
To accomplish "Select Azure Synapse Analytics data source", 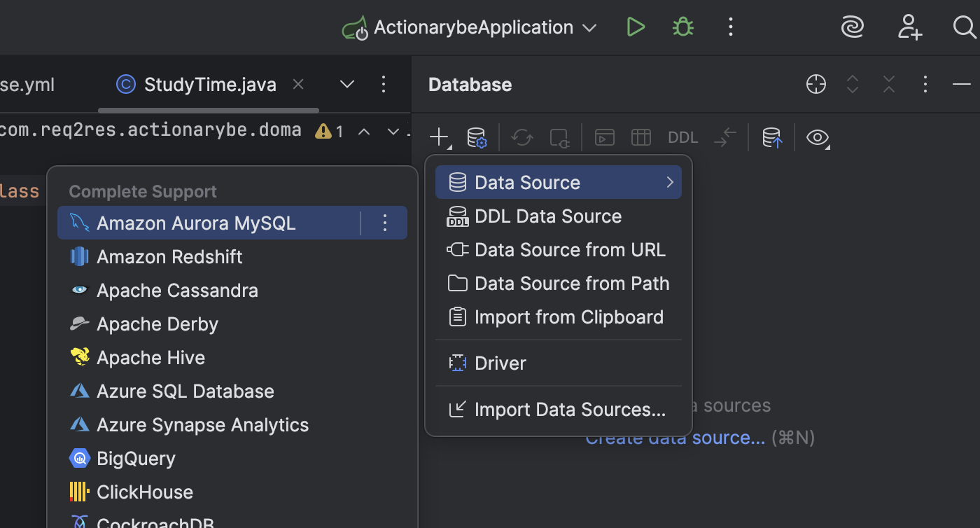I will [232, 425].
